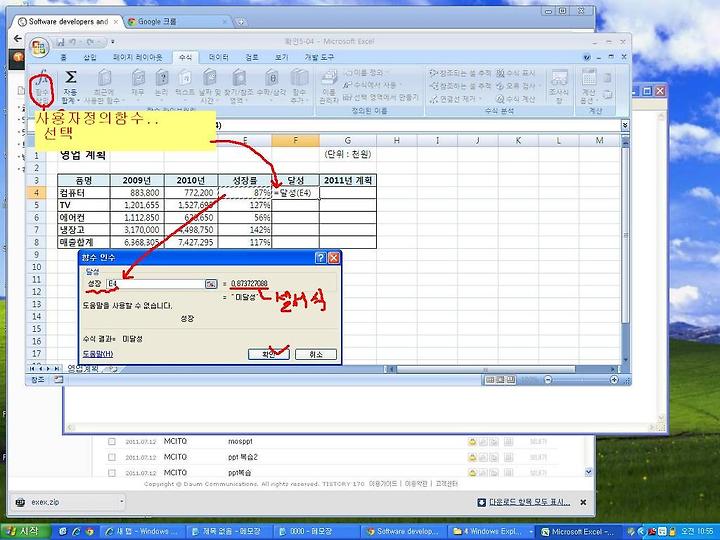Click zoom in plus icon in status bar

pyautogui.click(x=614, y=380)
